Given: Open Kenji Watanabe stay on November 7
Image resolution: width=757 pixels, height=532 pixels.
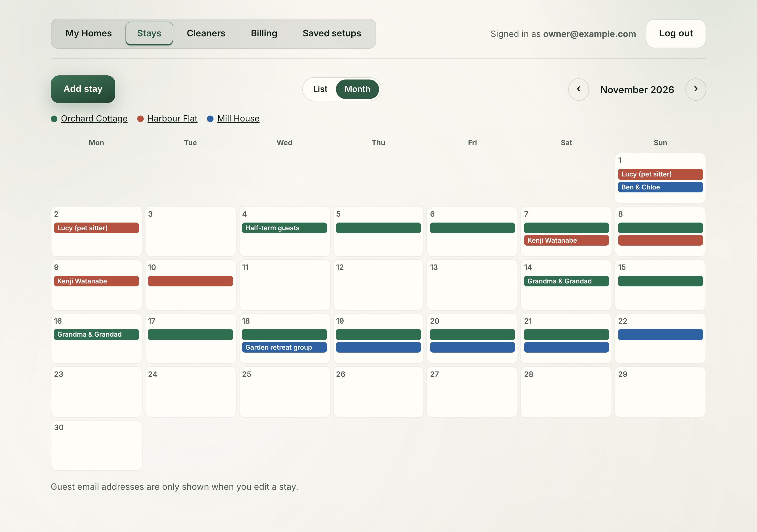Looking at the screenshot, I should (x=566, y=240).
